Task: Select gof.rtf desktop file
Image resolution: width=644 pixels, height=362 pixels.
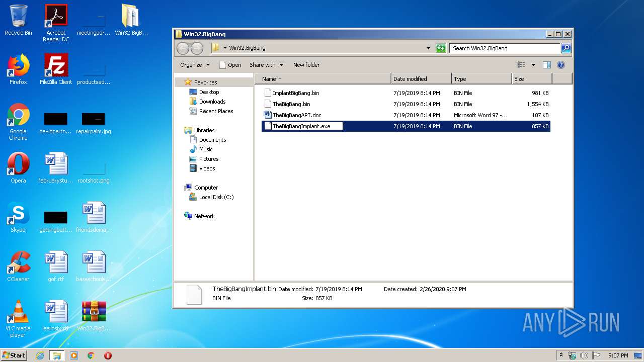Action: pos(56,266)
